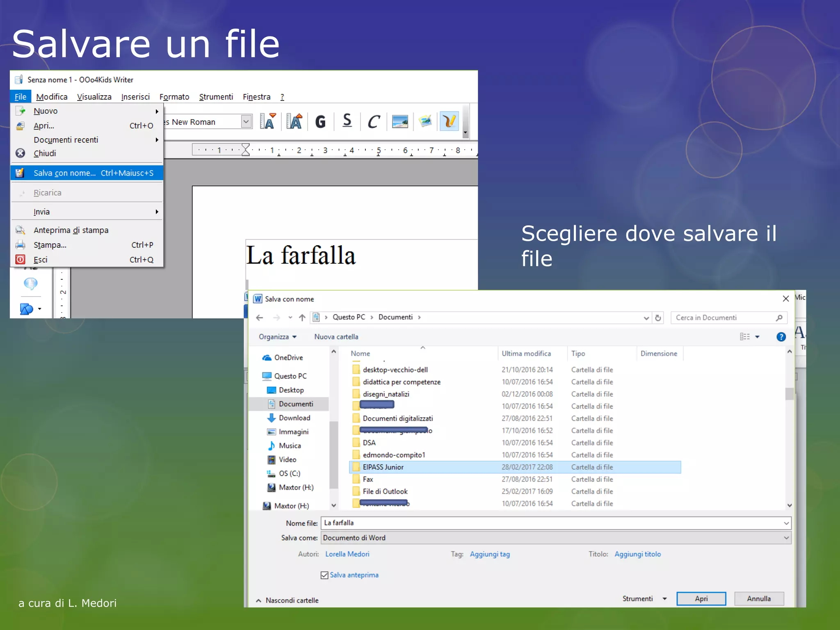Toggle the Salva anteprima checkbox
The height and width of the screenshot is (630, 840).
tap(324, 575)
